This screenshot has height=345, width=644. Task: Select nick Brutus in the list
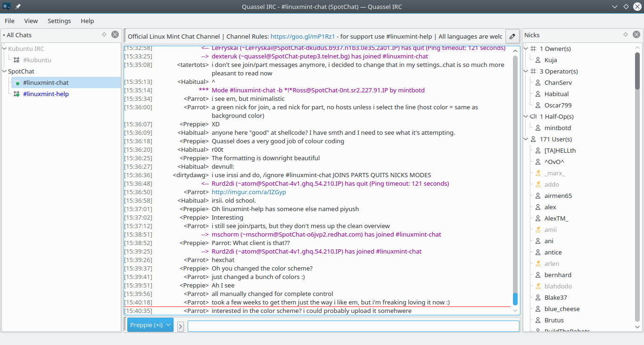click(554, 320)
